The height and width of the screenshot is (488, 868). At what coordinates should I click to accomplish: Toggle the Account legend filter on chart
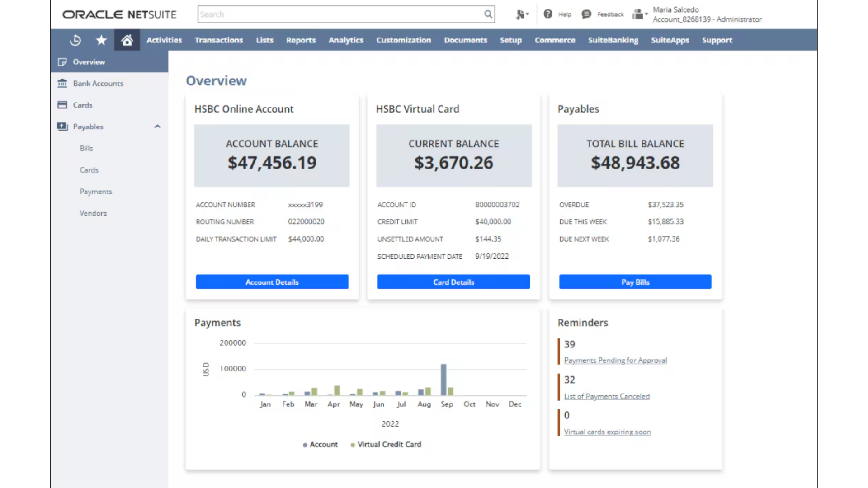pyautogui.click(x=319, y=444)
